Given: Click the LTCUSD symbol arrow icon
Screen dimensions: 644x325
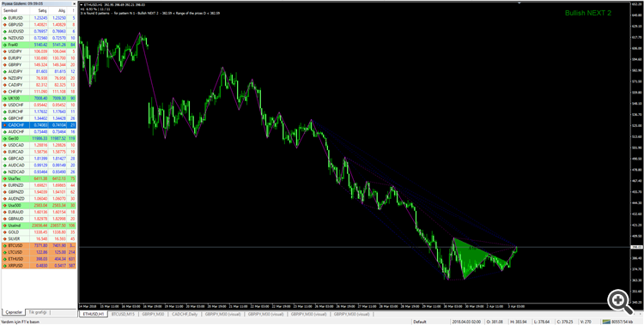Looking at the screenshot, I should point(4,252).
